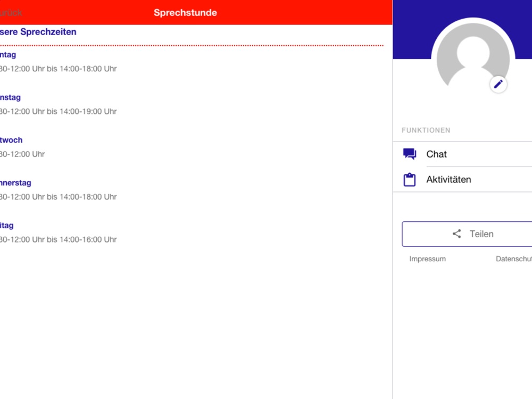The width and height of the screenshot is (532, 399).
Task: Open the Impressum link
Action: 428,259
